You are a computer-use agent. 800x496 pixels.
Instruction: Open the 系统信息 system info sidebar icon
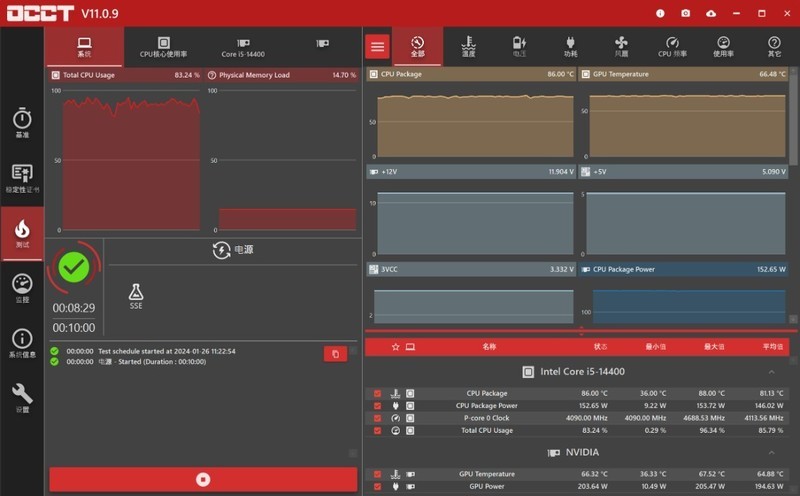pyautogui.click(x=22, y=343)
